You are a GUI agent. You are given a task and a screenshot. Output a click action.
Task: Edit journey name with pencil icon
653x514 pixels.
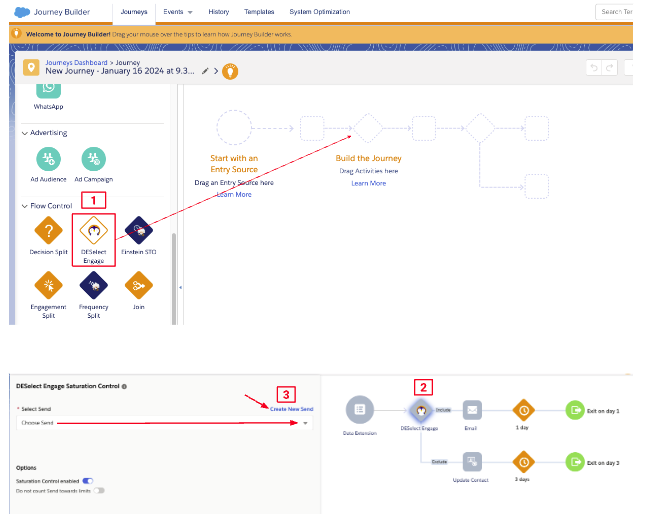pyautogui.click(x=205, y=71)
